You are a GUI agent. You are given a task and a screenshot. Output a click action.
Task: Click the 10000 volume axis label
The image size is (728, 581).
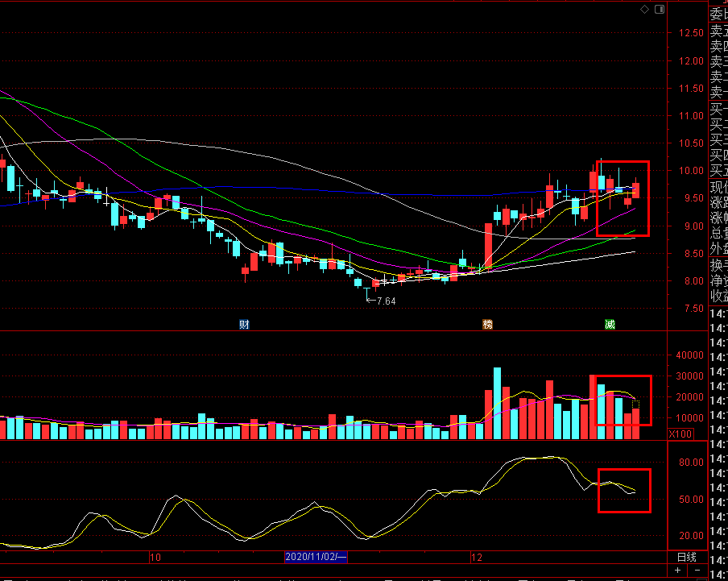(x=690, y=418)
